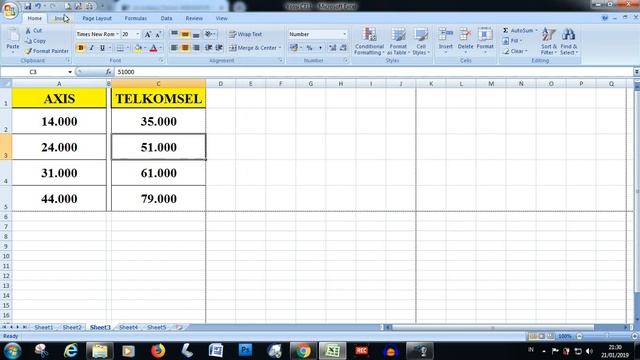
Task: Switch to the Page Layout tab
Action: coord(97,18)
